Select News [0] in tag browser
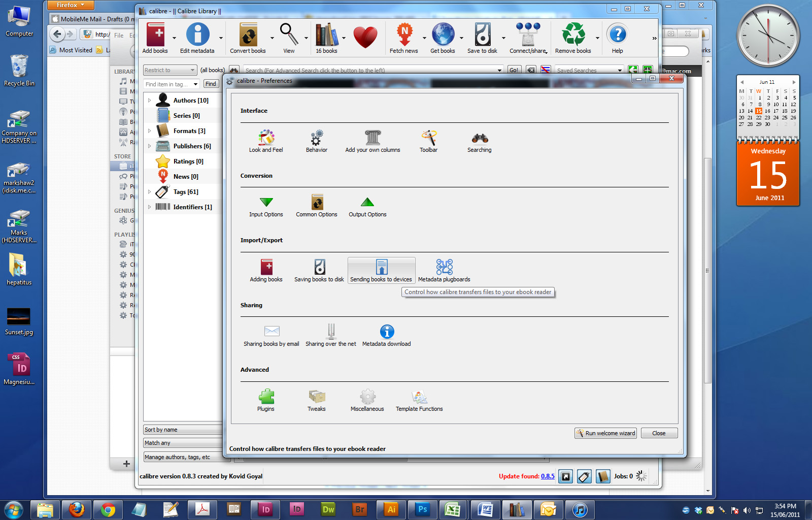The width and height of the screenshot is (812, 520). 186,177
